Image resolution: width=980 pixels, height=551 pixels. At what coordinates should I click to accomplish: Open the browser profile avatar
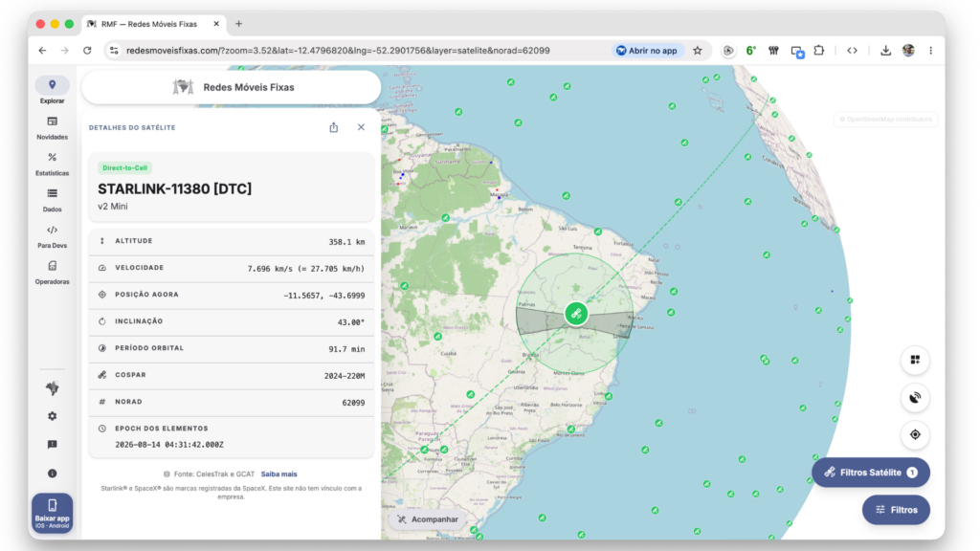(x=908, y=51)
